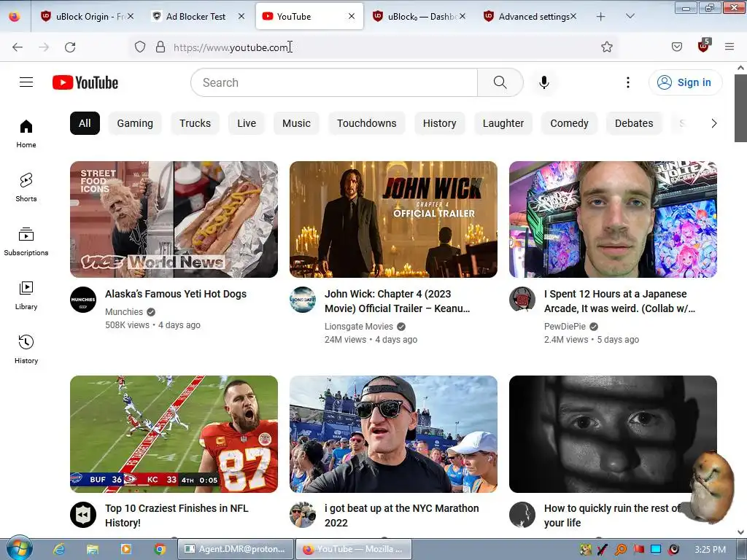Click the YouTube logo
Screen dimensions: 747x560
[85, 82]
